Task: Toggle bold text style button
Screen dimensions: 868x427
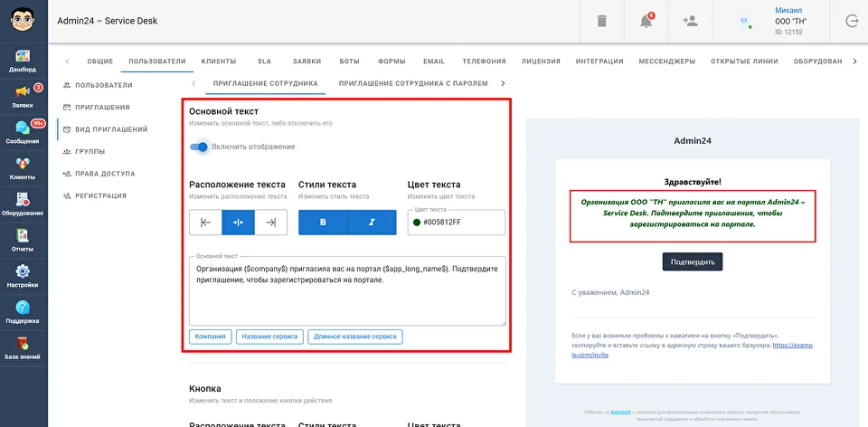Action: 323,223
